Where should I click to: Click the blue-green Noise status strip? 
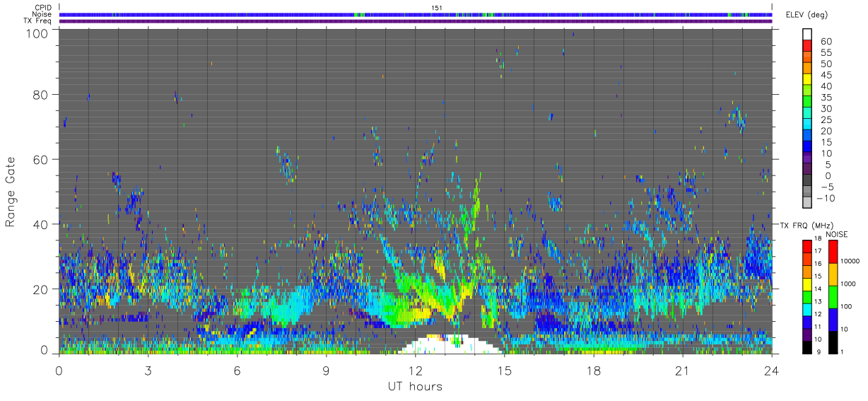coord(416,14)
